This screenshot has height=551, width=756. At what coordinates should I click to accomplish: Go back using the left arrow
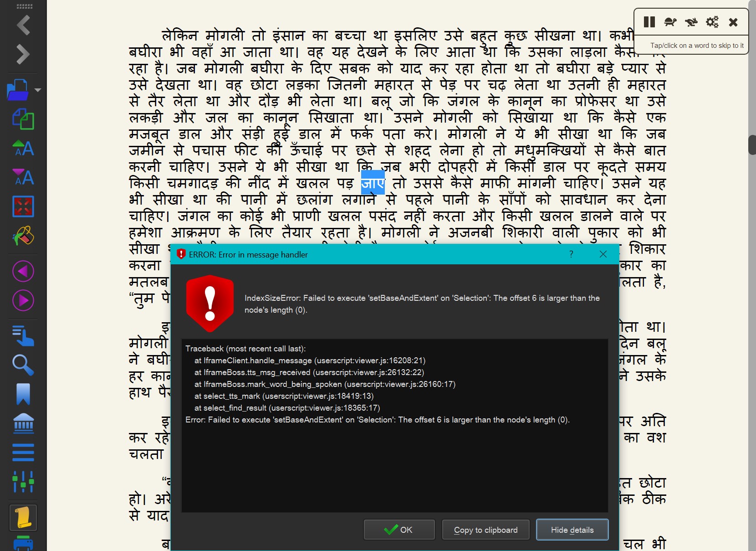23,25
